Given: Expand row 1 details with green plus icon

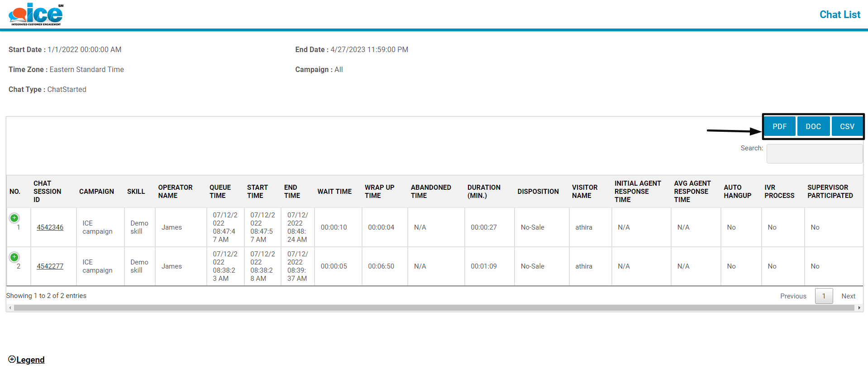Looking at the screenshot, I should pos(14,218).
